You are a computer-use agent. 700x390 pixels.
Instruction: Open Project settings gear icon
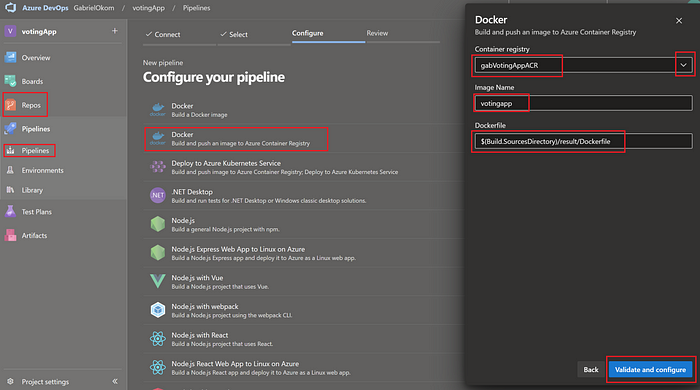(10, 382)
